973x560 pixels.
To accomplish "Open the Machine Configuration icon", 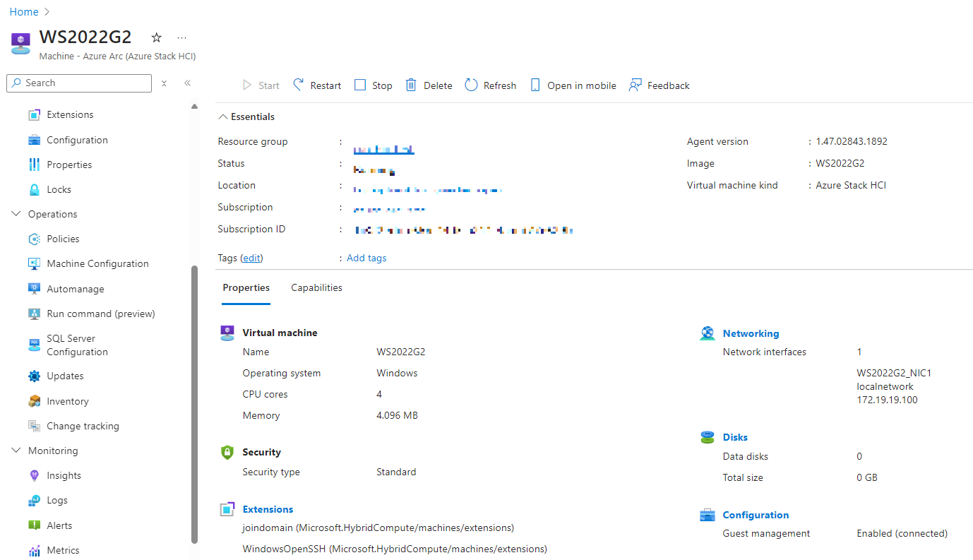I will [34, 263].
